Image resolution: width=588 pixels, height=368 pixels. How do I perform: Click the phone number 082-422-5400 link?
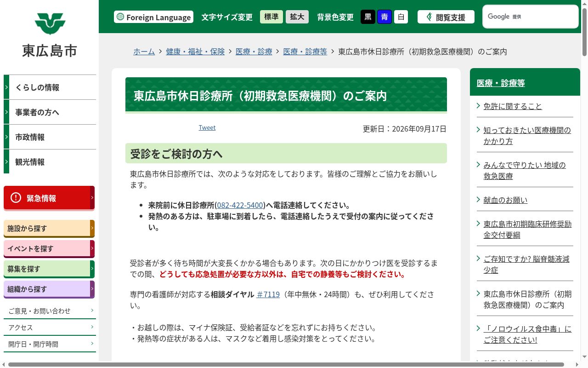point(240,205)
